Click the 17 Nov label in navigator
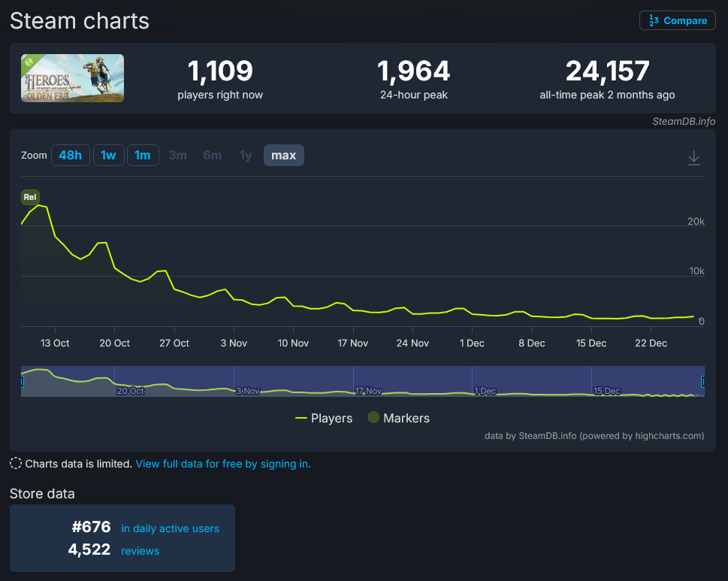Viewport: 728px width, 581px height. click(x=369, y=391)
